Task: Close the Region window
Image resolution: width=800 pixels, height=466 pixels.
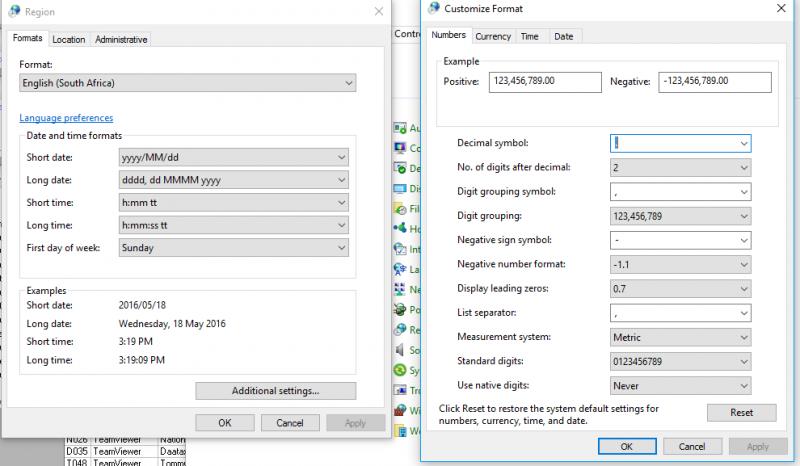Action: [x=377, y=11]
